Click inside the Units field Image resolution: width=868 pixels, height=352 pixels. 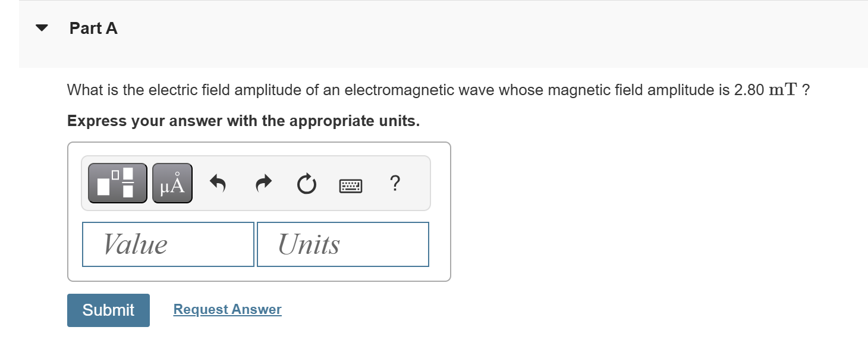click(x=342, y=244)
